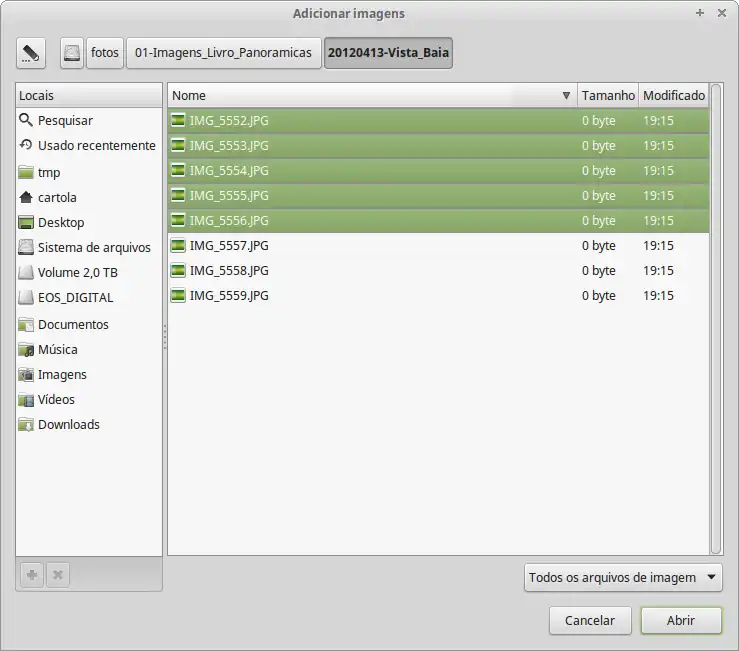739x651 pixels.
Task: Sort by the Tamanho column header
Action: [x=608, y=95]
